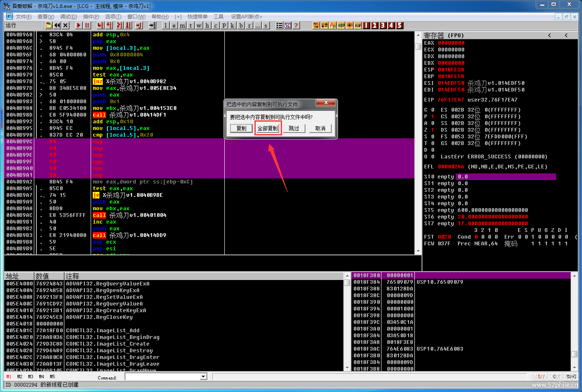Open the call stack 'k' button
The width and height of the screenshot is (582, 392).
tap(233, 25)
